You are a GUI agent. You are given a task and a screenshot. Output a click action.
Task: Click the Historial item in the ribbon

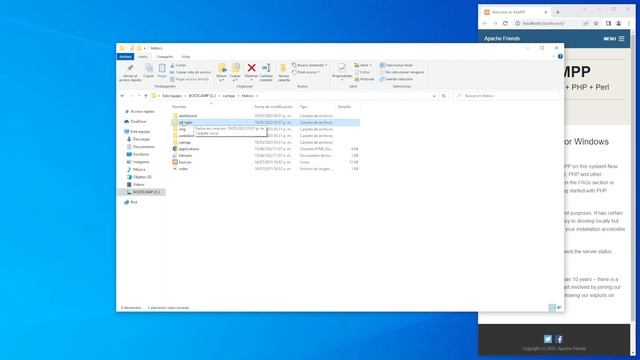click(364, 79)
